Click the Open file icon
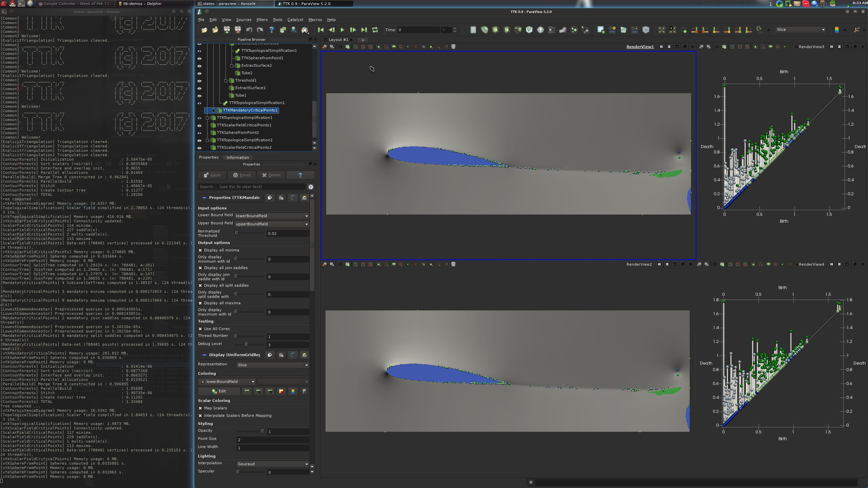 (204, 30)
